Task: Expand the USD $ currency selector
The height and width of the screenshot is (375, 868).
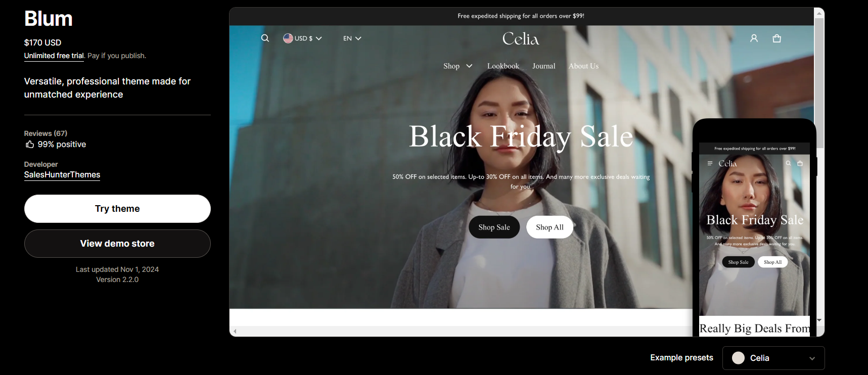Action: tap(302, 38)
